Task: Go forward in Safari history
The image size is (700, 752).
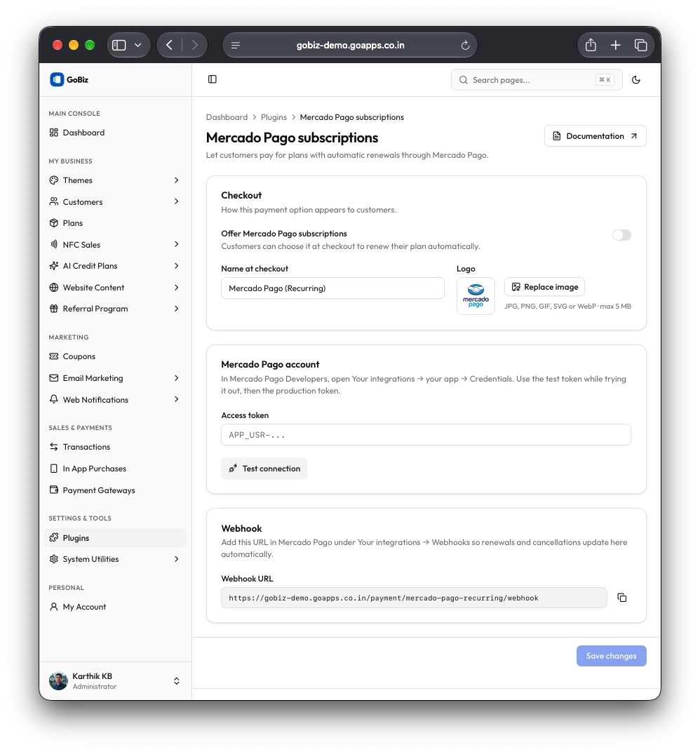Action: click(x=195, y=45)
